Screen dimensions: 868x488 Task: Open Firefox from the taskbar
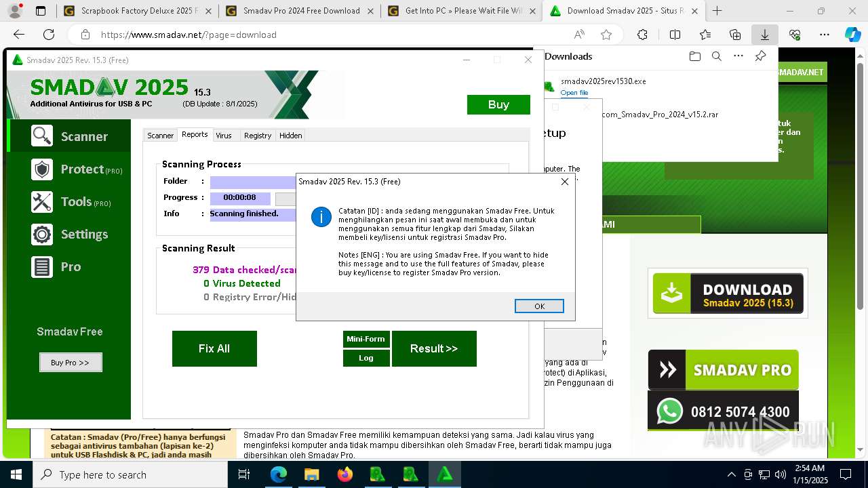(x=344, y=474)
